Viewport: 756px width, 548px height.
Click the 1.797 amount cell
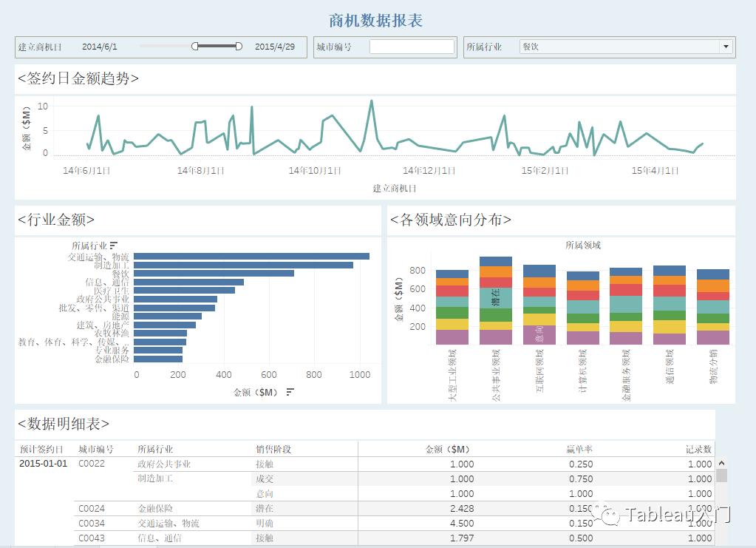coord(462,538)
